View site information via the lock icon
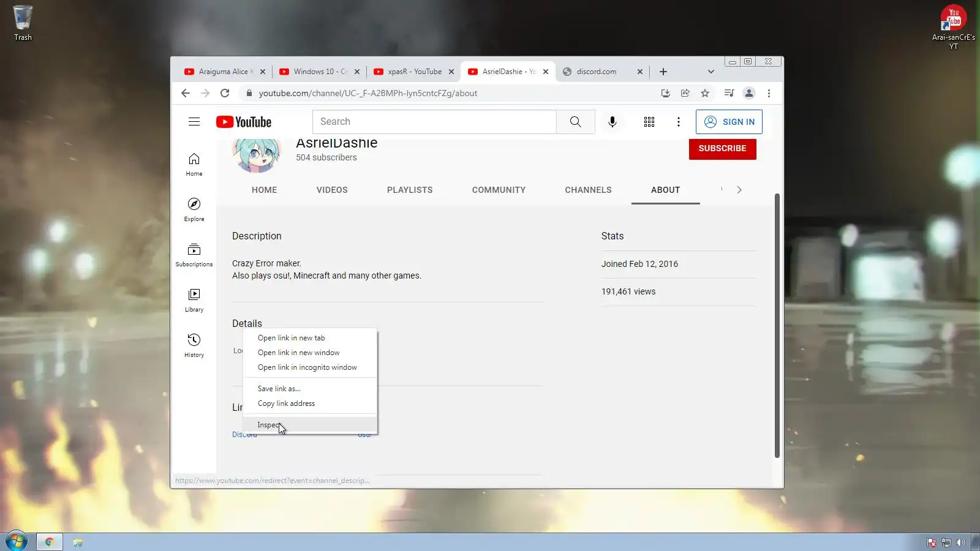The image size is (980, 551). (x=249, y=93)
